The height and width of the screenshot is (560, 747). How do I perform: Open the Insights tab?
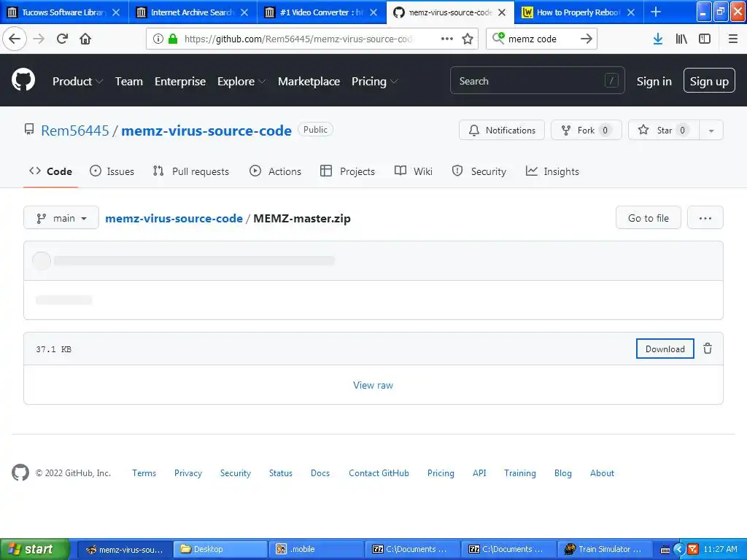pyautogui.click(x=552, y=171)
